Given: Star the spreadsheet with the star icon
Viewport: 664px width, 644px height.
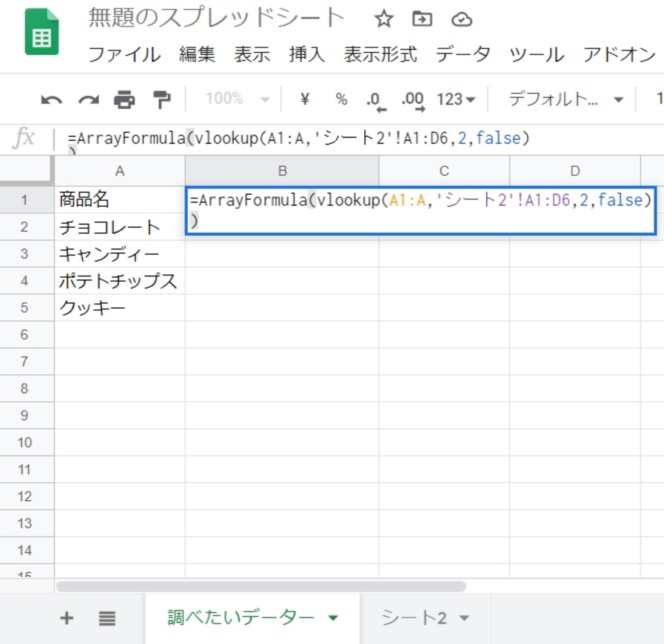Looking at the screenshot, I should [383, 19].
